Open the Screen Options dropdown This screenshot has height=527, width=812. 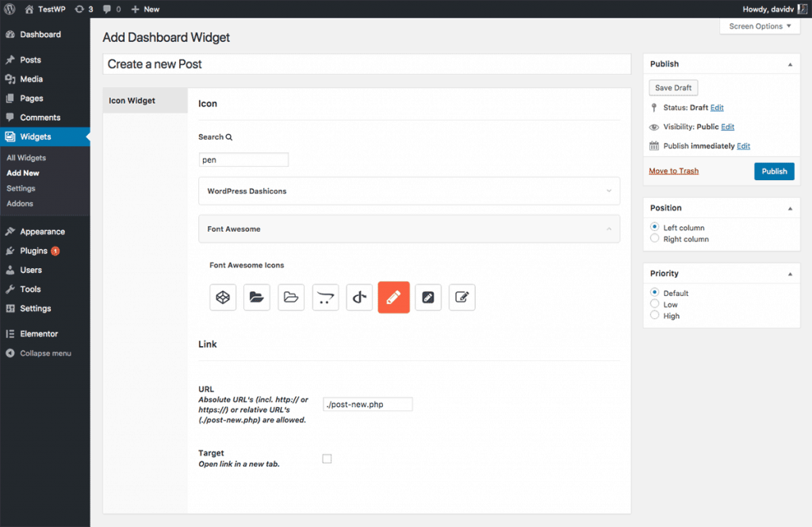(759, 25)
